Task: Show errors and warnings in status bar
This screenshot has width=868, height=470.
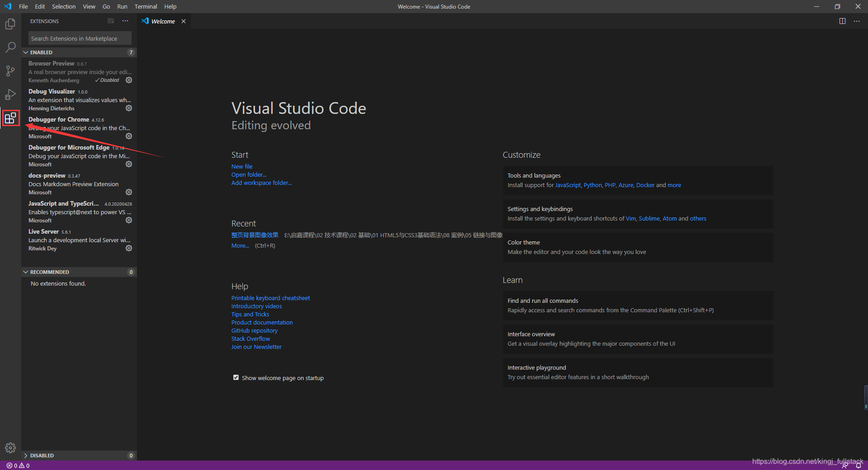Action: click(x=18, y=465)
